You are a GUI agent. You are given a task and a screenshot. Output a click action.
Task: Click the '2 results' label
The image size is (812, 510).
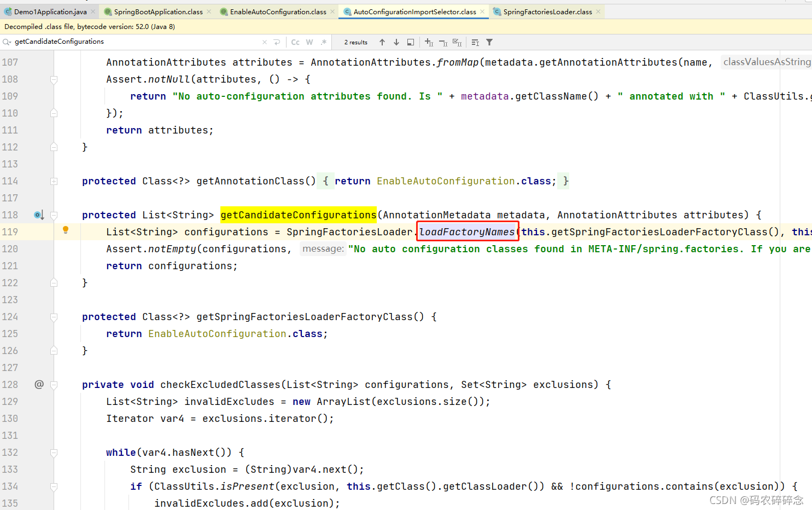click(356, 42)
